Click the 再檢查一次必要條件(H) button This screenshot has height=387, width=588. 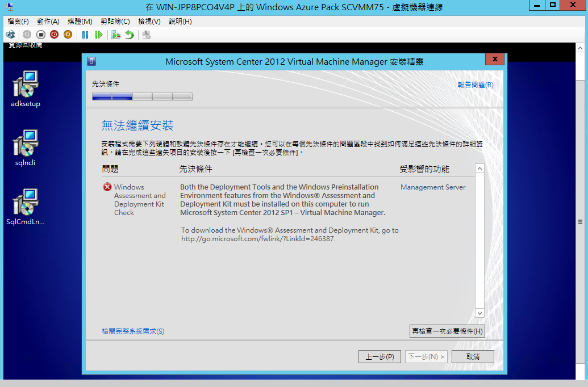click(447, 331)
